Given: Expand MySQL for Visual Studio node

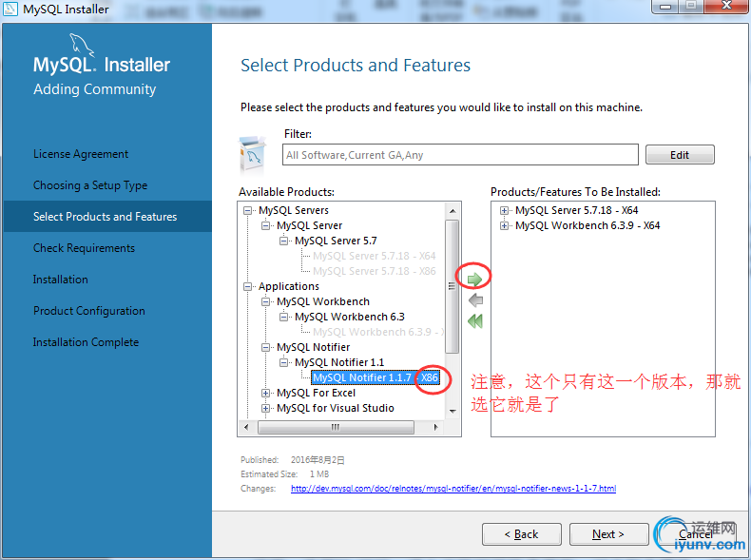Looking at the screenshot, I should (x=265, y=408).
